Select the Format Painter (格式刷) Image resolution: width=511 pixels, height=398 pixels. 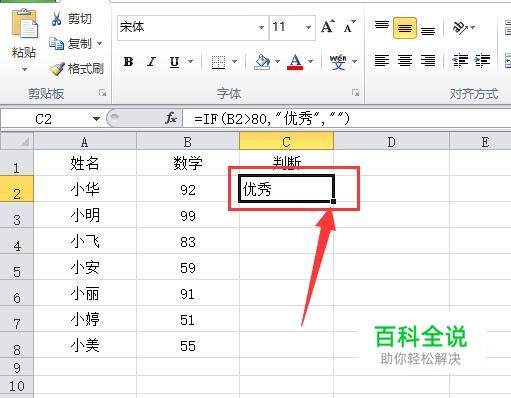77,69
